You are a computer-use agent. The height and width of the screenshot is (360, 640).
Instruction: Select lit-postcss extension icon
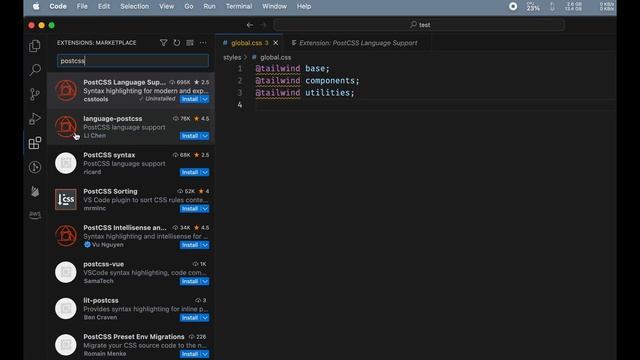pyautogui.click(x=66, y=308)
